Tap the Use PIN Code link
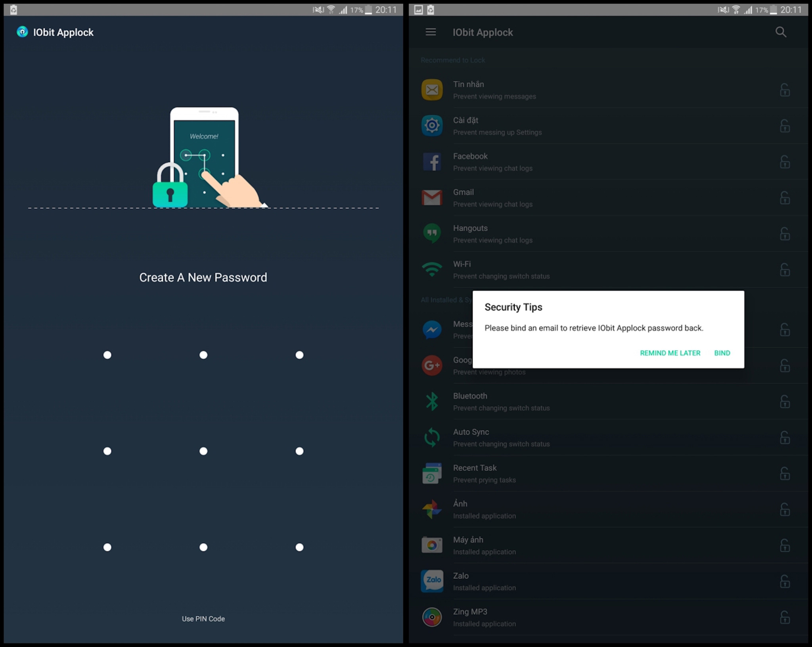This screenshot has width=812, height=647. pos(203,619)
